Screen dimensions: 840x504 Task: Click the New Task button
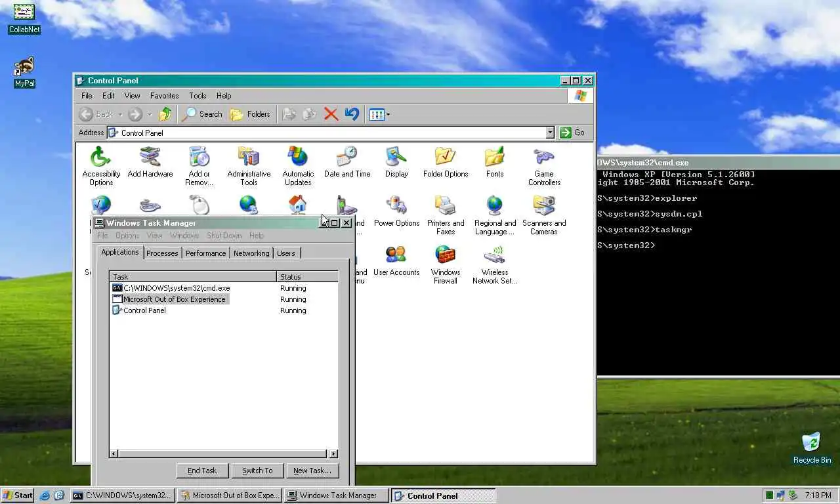point(312,471)
